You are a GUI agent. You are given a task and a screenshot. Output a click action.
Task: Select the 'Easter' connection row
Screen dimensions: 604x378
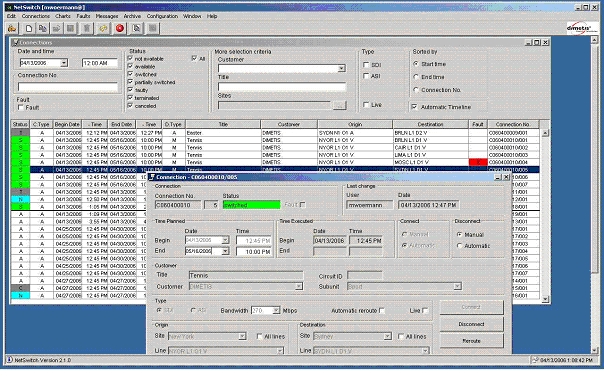tap(275, 133)
